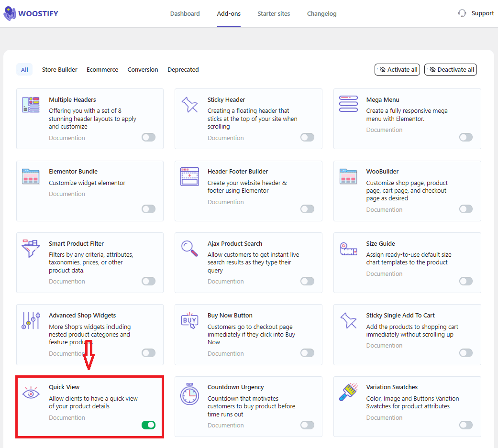Enable the Multiple Headers toggle
The image size is (498, 448).
149,137
